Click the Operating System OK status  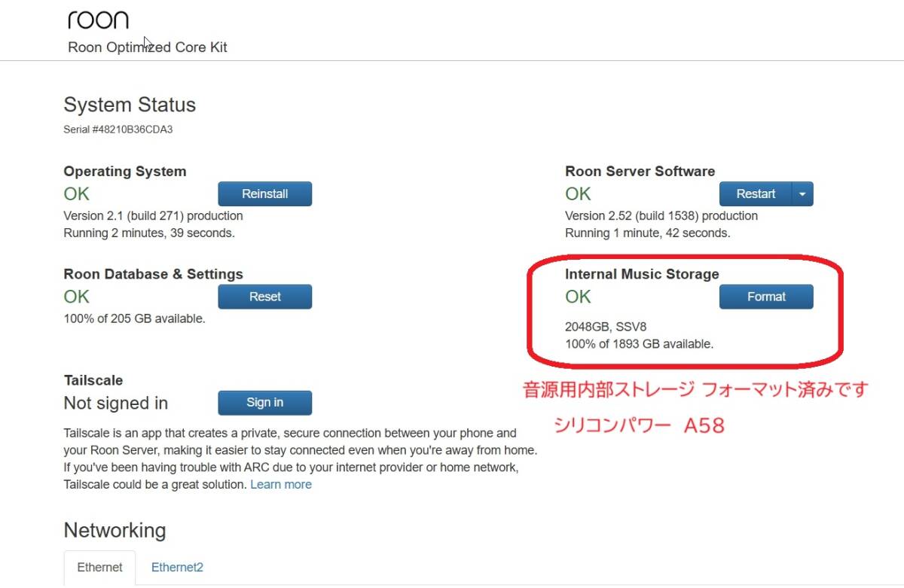click(77, 193)
